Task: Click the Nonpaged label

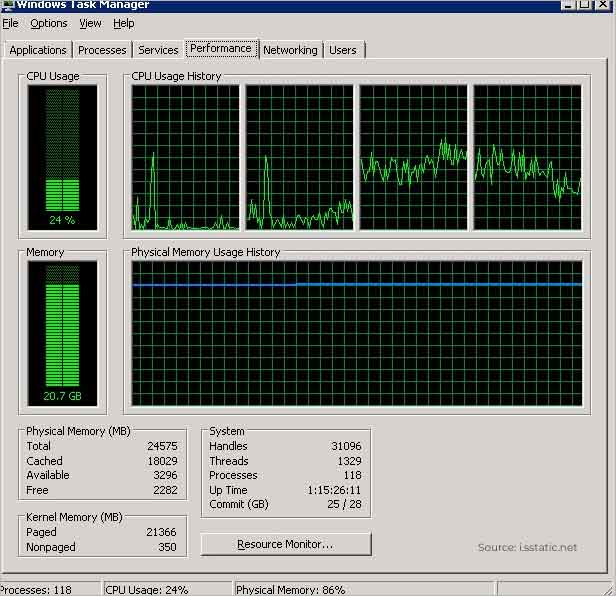Action: point(51,547)
